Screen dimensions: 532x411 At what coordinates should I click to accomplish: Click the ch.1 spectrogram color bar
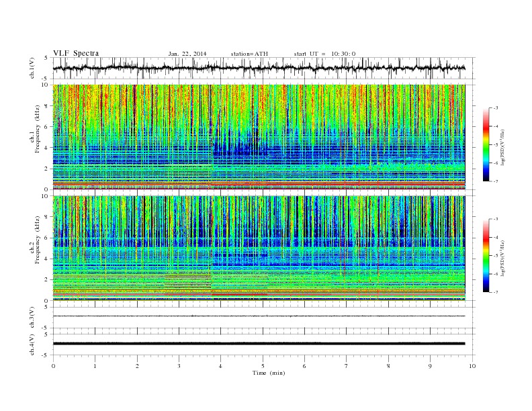[x=486, y=144]
